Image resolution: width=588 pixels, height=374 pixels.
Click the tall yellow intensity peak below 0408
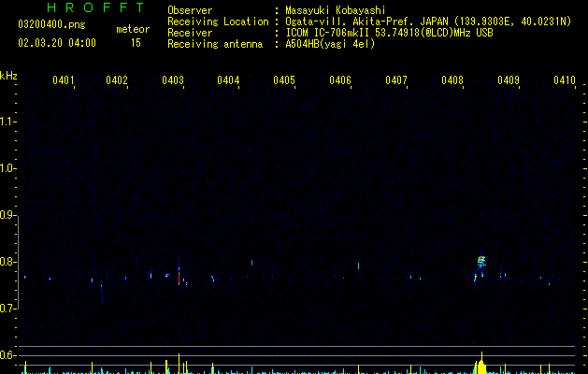click(481, 363)
